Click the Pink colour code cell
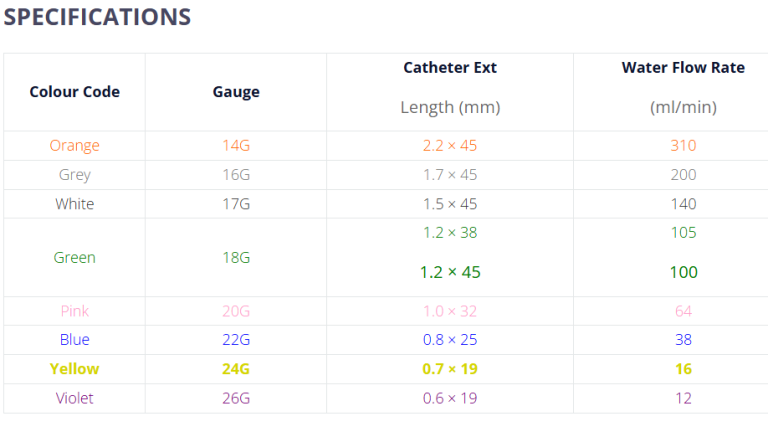Image resolution: width=768 pixels, height=442 pixels. 75,311
